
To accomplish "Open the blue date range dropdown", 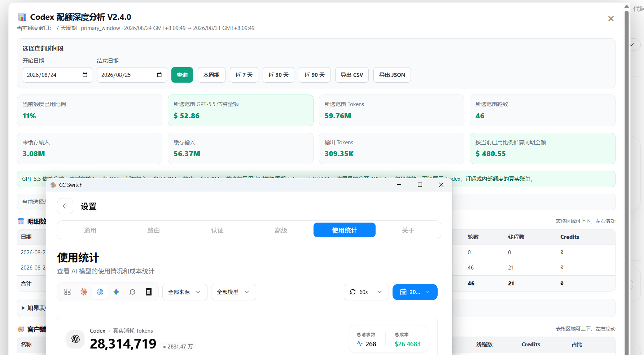I will click(415, 292).
